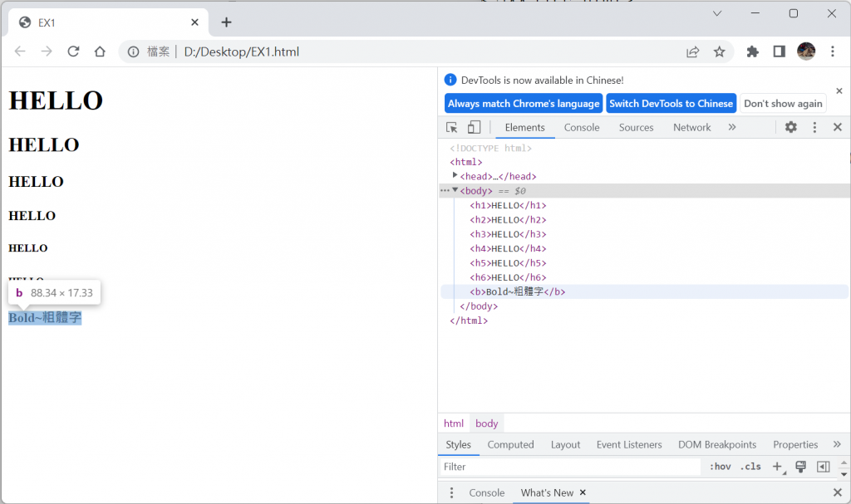
Task: Select the h6 HELLO node
Action: tap(508, 277)
